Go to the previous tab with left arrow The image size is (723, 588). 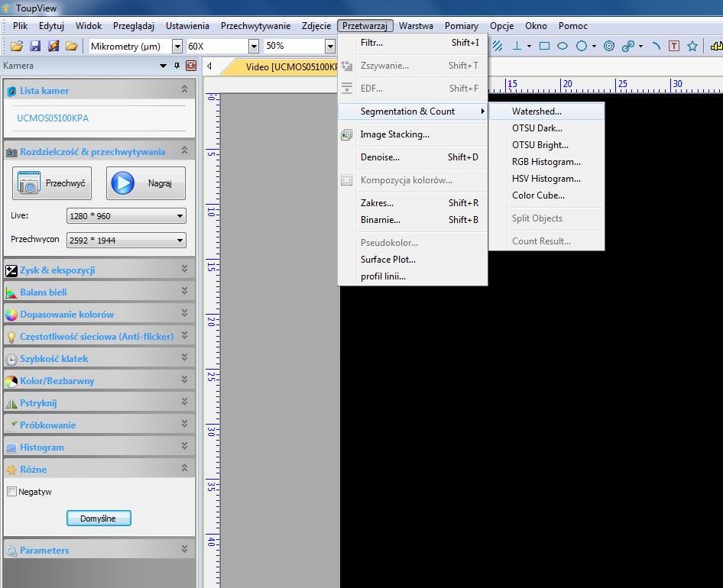[x=209, y=66]
